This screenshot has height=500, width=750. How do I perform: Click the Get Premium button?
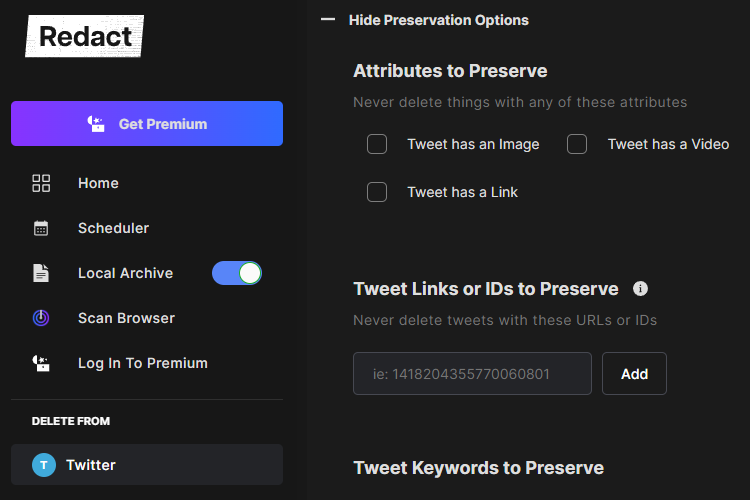(x=147, y=123)
